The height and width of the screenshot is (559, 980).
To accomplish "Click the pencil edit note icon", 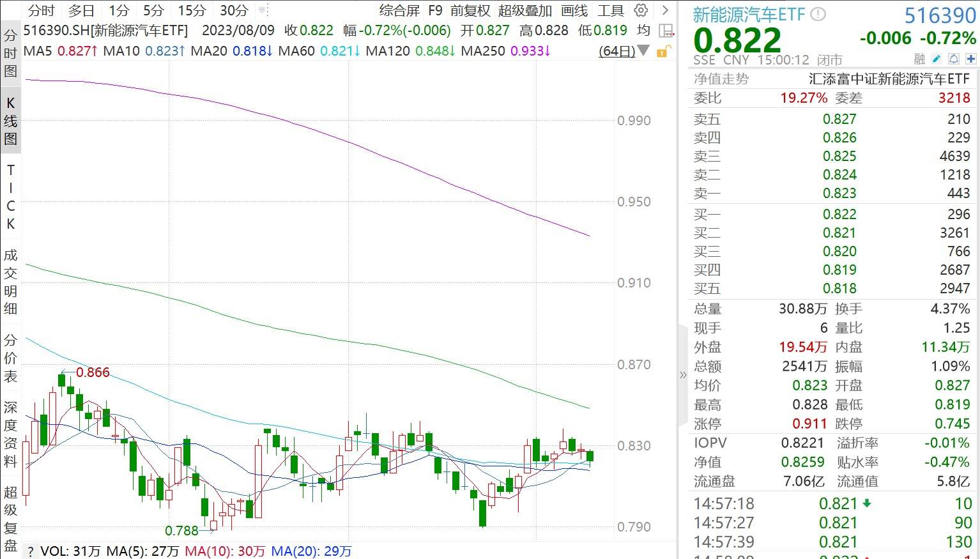I will pyautogui.click(x=937, y=59).
